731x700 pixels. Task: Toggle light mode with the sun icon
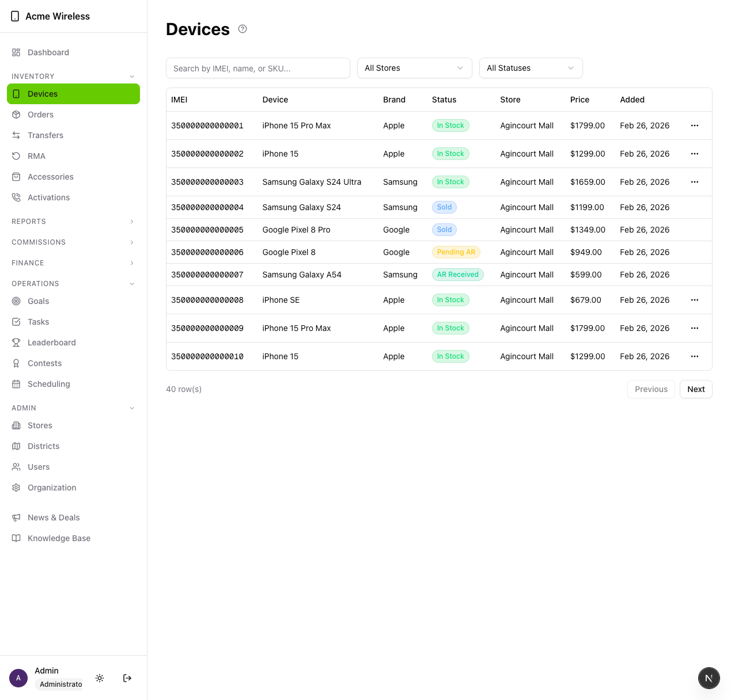pos(99,678)
